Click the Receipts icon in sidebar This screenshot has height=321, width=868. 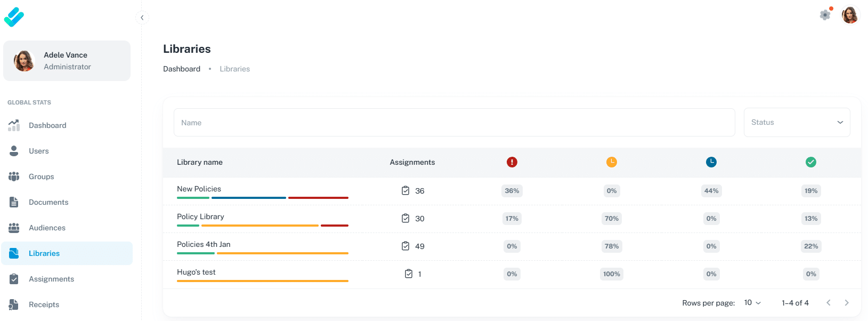coord(14,304)
